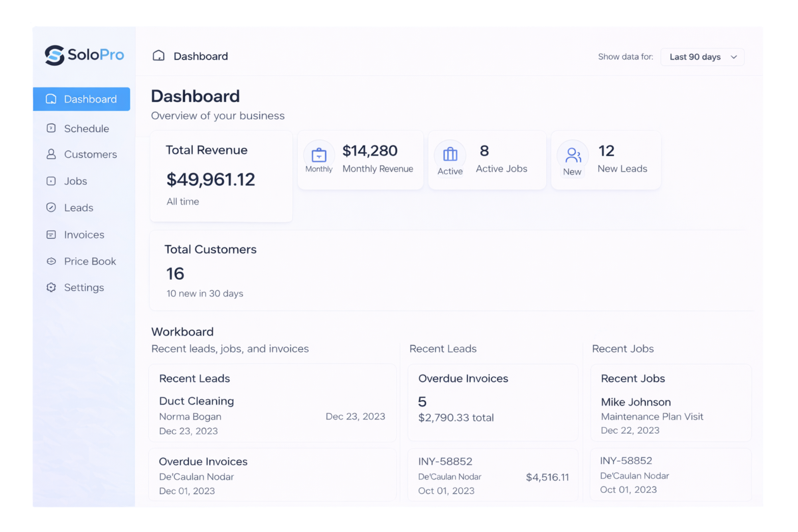Screen dimensions: 798x532
Task: Click the Customers person icon
Action: [51, 154]
